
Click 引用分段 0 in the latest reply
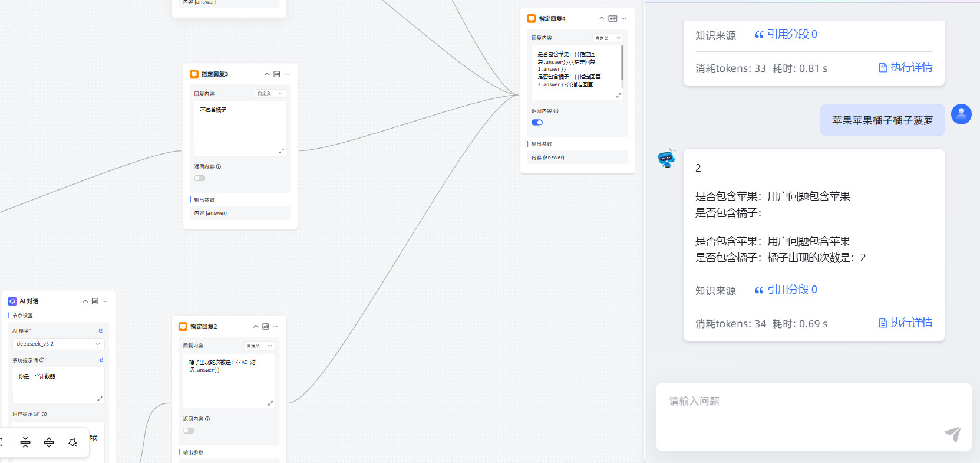pyautogui.click(x=786, y=290)
